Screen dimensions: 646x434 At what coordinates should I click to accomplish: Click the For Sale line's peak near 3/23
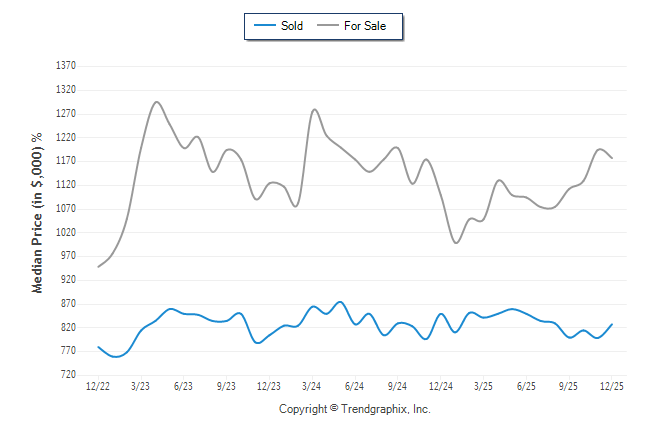pyautogui.click(x=157, y=102)
